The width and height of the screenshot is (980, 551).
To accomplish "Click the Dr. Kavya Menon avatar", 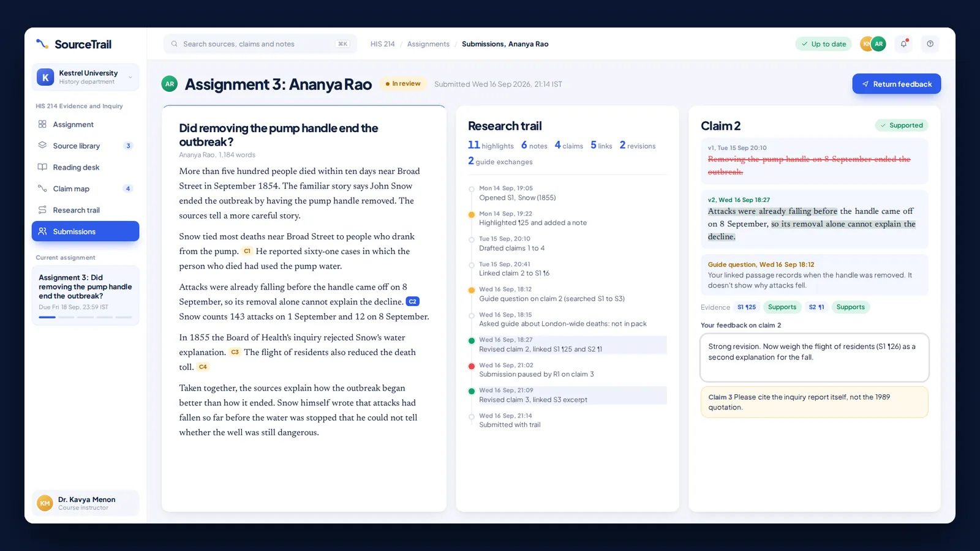I will [45, 503].
